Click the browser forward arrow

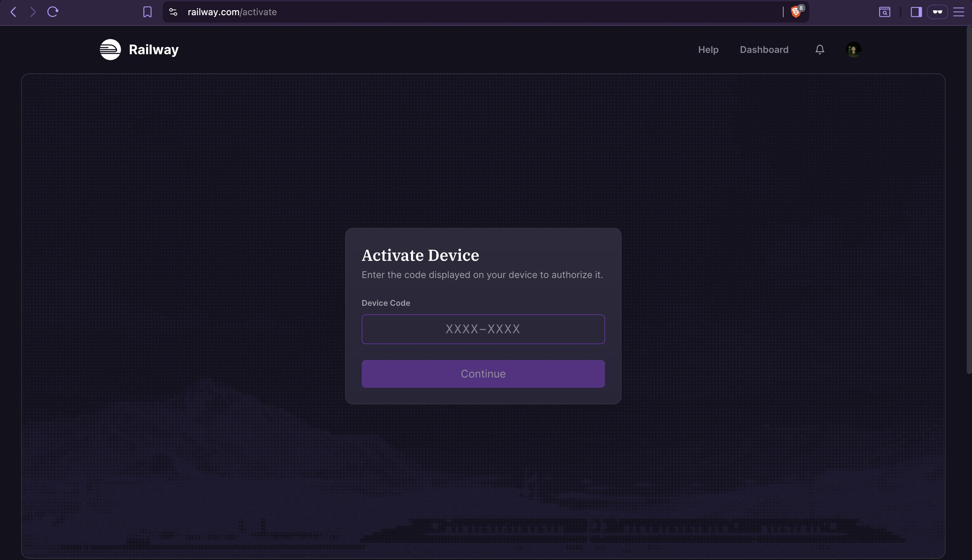(33, 12)
